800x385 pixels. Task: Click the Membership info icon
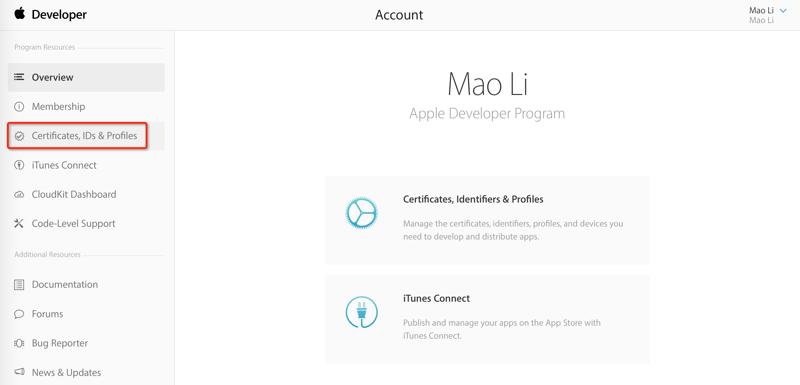point(19,107)
